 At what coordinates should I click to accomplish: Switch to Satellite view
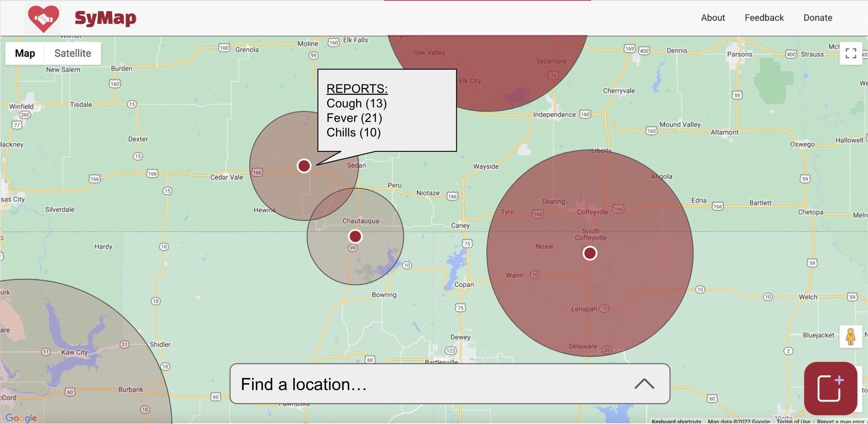73,53
